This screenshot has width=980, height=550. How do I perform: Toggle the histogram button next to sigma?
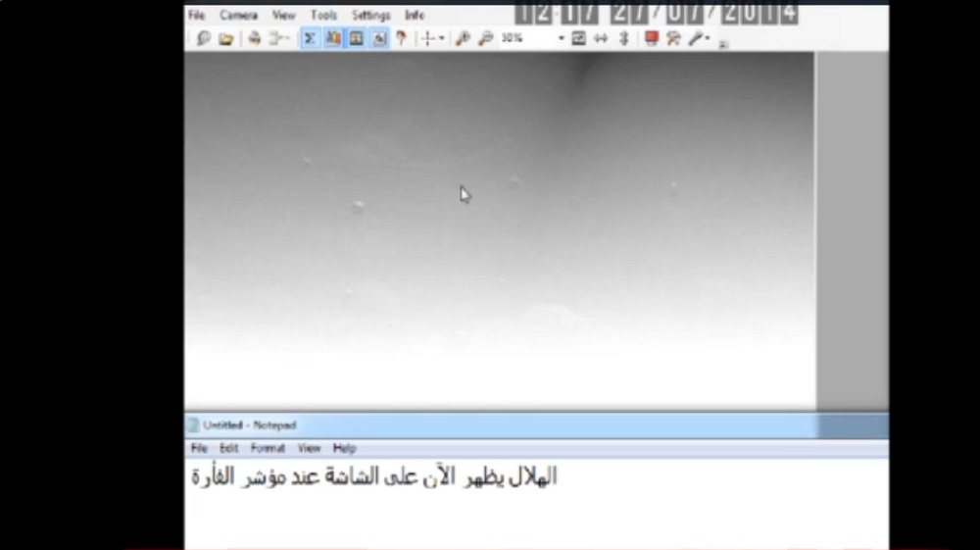click(332, 38)
